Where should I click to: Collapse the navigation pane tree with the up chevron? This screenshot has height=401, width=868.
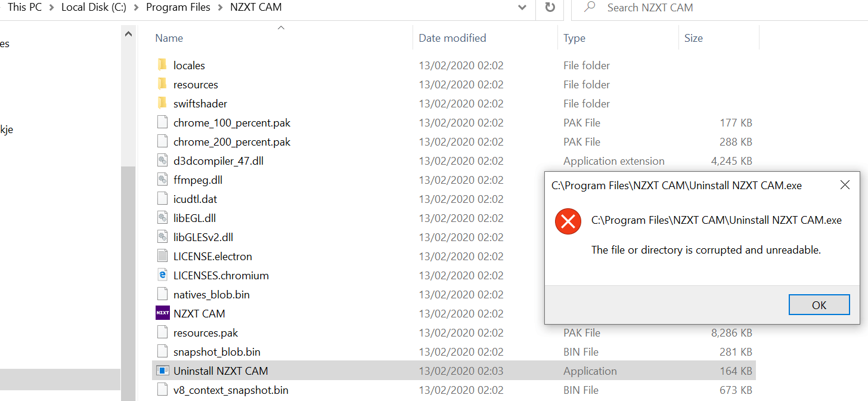[128, 35]
